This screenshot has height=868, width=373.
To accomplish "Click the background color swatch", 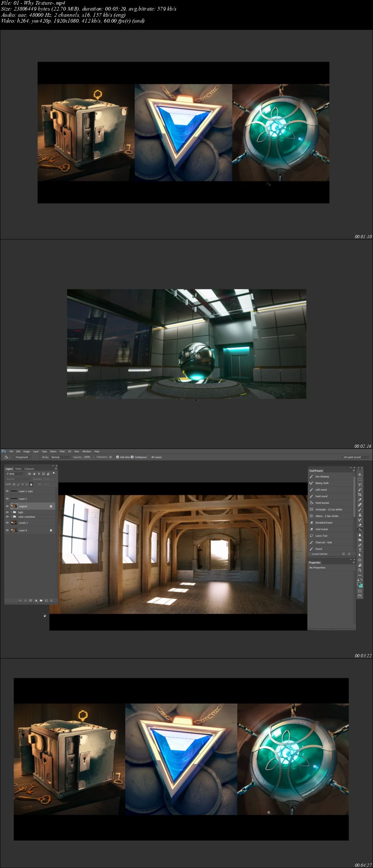I will (361, 586).
